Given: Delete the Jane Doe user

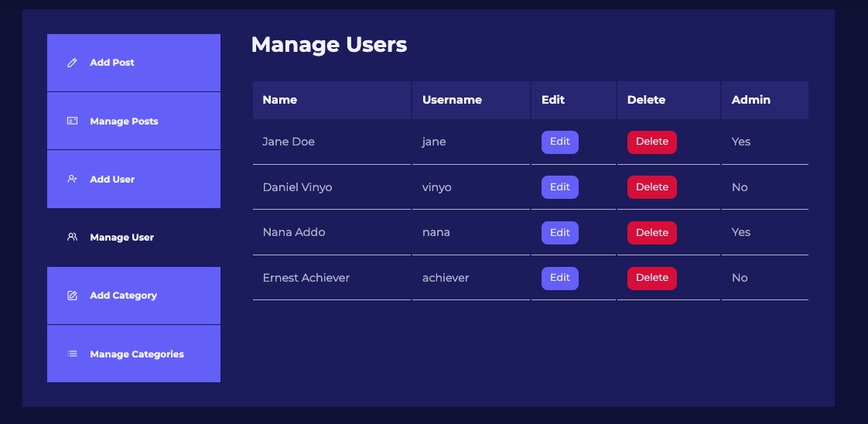Looking at the screenshot, I should click(x=651, y=142).
